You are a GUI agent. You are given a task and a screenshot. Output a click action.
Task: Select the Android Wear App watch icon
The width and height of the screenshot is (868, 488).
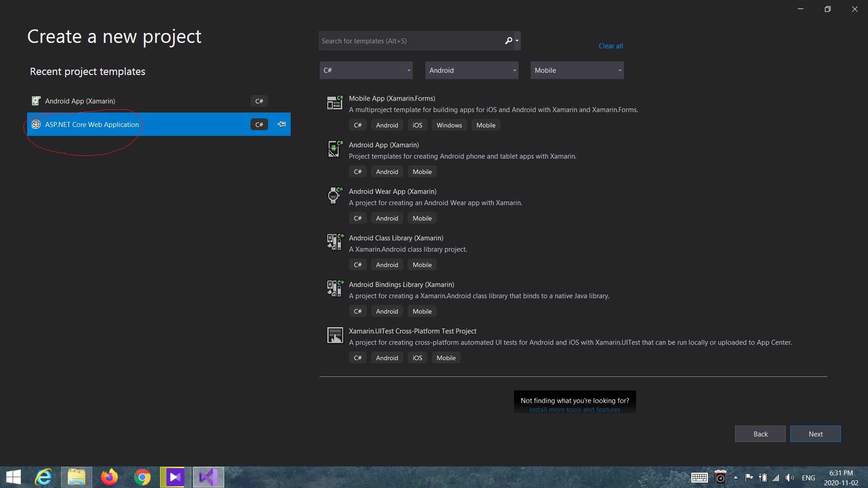[x=335, y=196]
